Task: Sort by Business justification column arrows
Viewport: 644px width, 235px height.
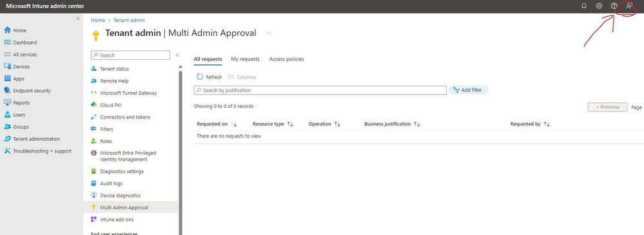Action: click(x=416, y=124)
